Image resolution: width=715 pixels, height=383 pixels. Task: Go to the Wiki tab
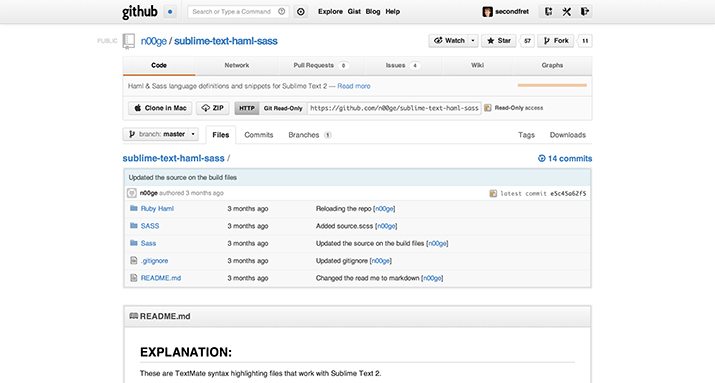tap(477, 66)
